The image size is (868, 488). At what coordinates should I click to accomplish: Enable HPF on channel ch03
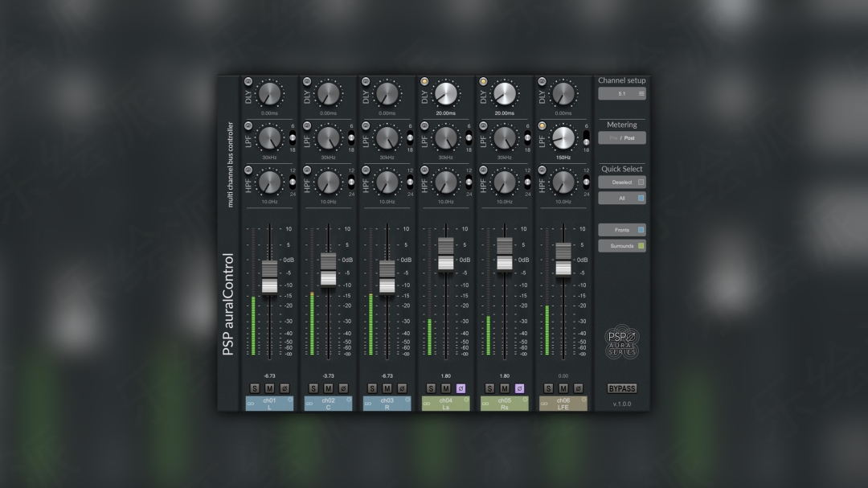click(366, 170)
